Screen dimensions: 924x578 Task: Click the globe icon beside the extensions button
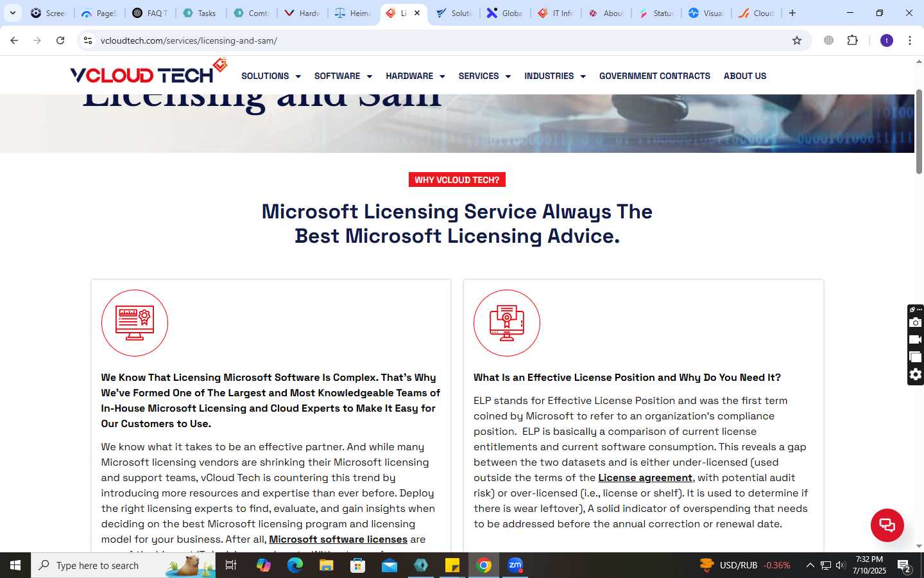(829, 40)
